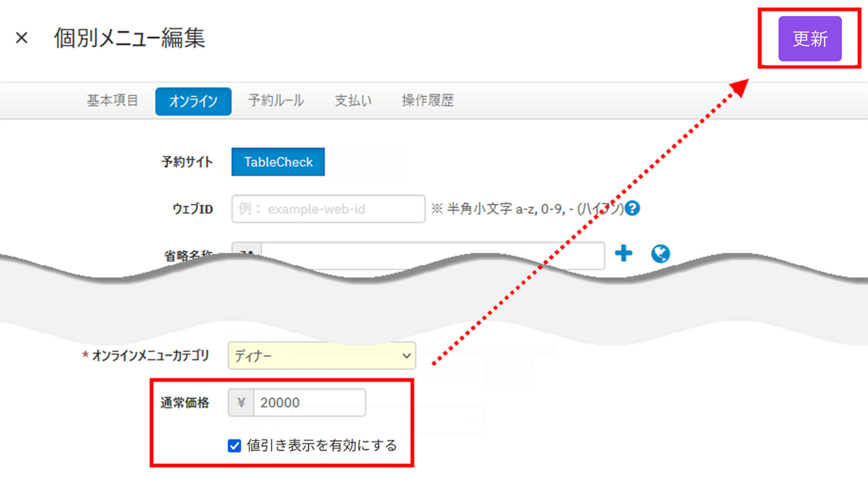Switch to the 基本項目 tab

coord(112,101)
